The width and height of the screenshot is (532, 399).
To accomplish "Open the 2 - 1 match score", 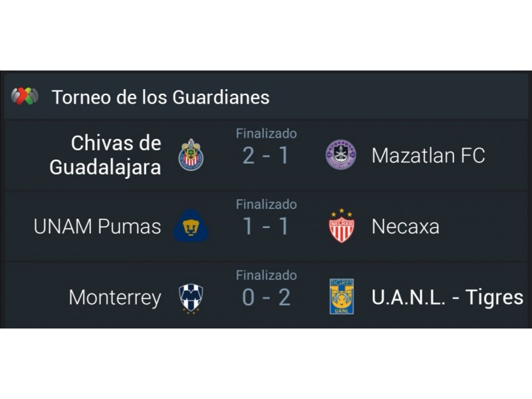I will tap(266, 156).
